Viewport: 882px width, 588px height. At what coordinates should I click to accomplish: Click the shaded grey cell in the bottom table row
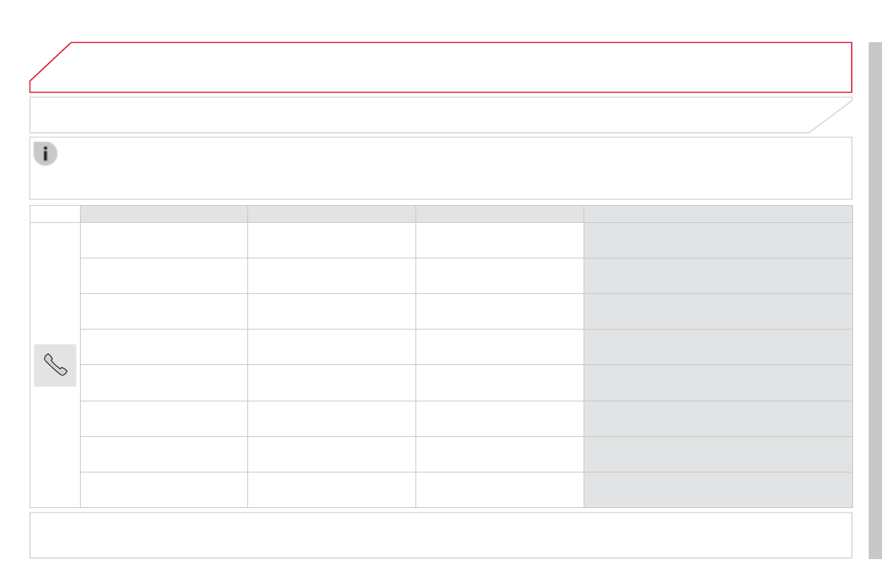click(718, 490)
